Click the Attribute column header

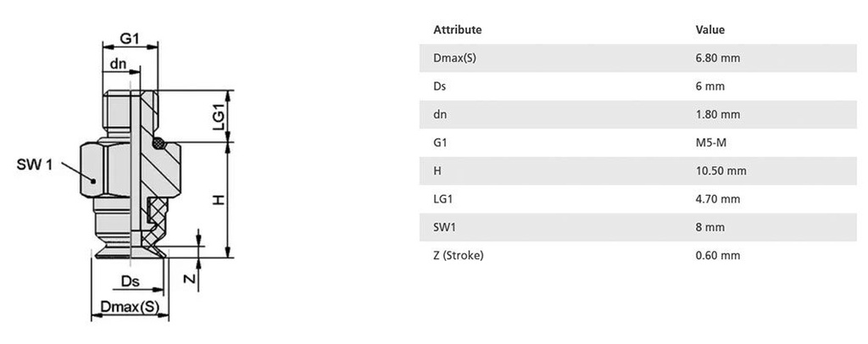click(x=457, y=30)
